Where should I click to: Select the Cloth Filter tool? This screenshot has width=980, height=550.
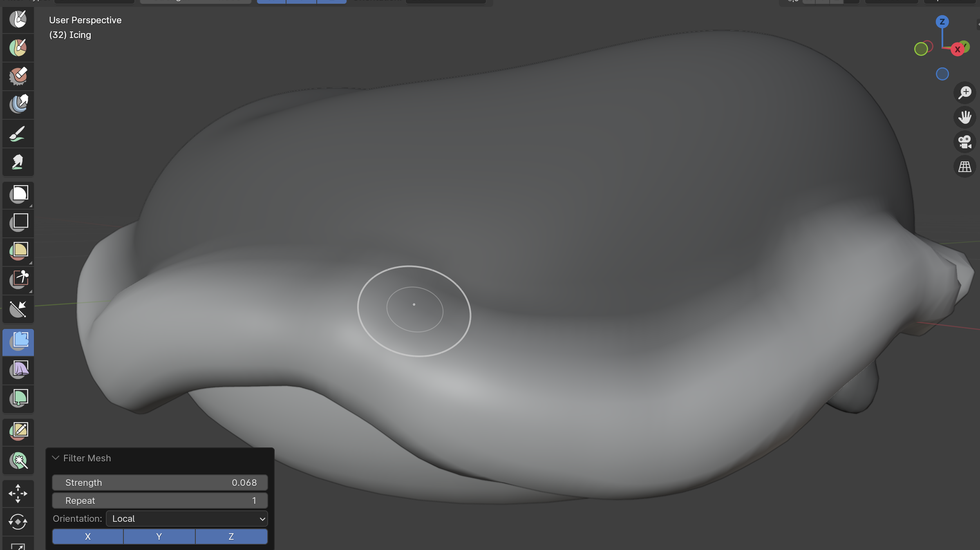click(18, 370)
